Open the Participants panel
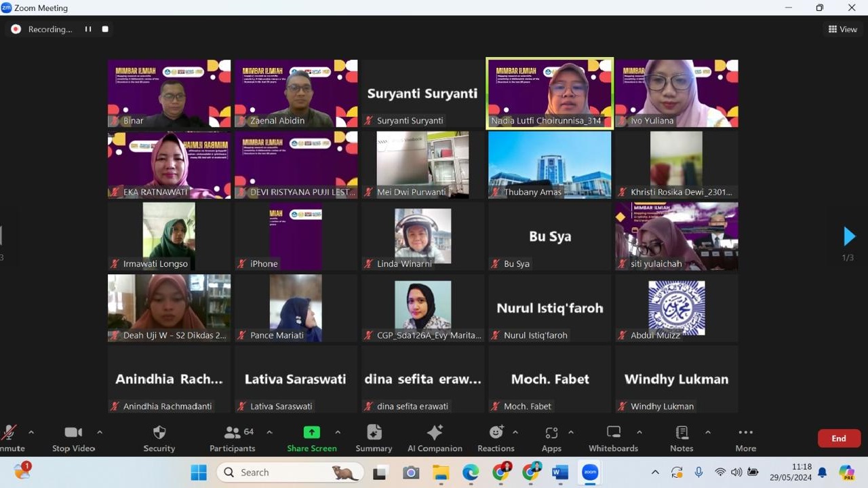This screenshot has height=488, width=868. tap(233, 433)
